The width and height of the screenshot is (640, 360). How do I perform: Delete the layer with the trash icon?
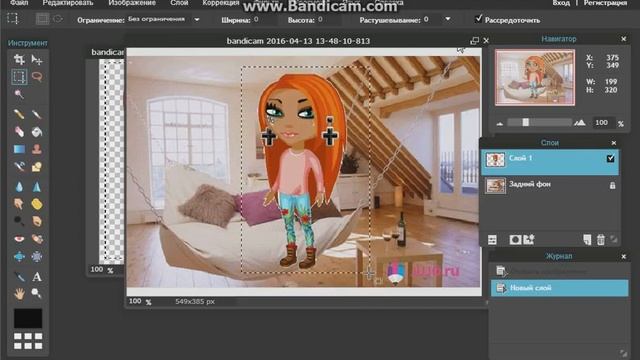(x=601, y=240)
